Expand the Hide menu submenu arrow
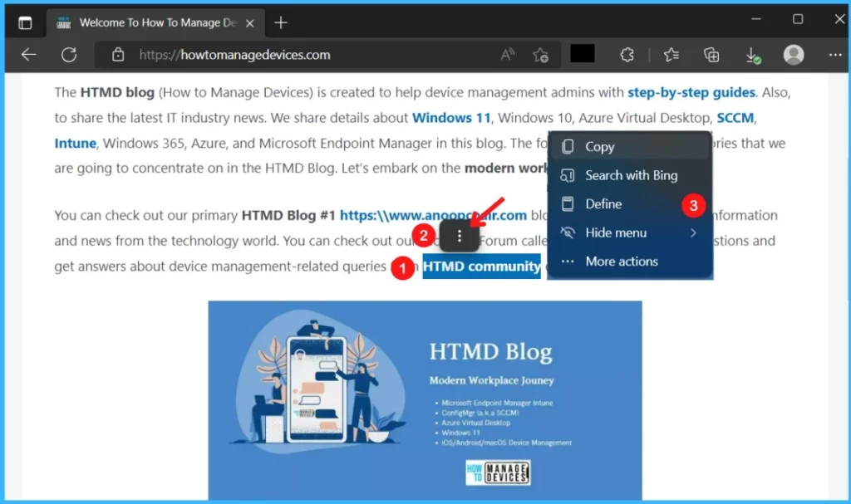The height and width of the screenshot is (504, 851). pos(694,232)
